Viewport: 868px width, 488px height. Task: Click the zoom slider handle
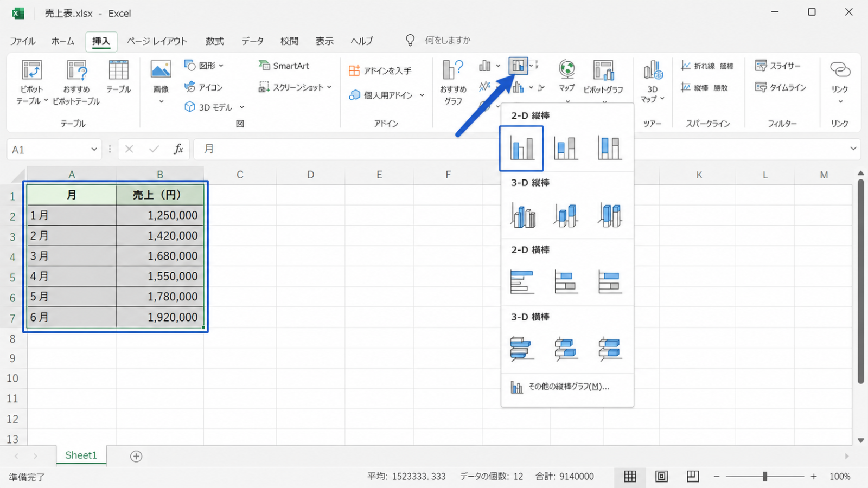click(x=765, y=477)
